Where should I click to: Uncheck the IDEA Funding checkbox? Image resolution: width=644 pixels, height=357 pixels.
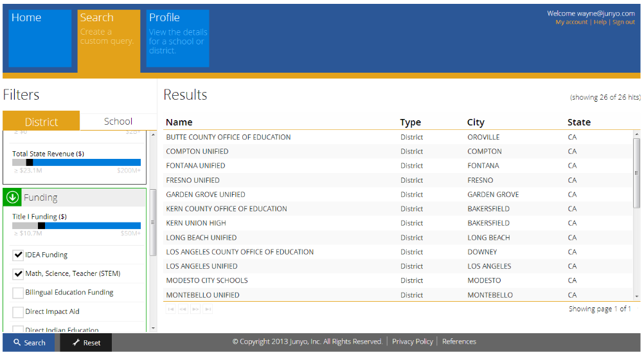[x=17, y=255]
